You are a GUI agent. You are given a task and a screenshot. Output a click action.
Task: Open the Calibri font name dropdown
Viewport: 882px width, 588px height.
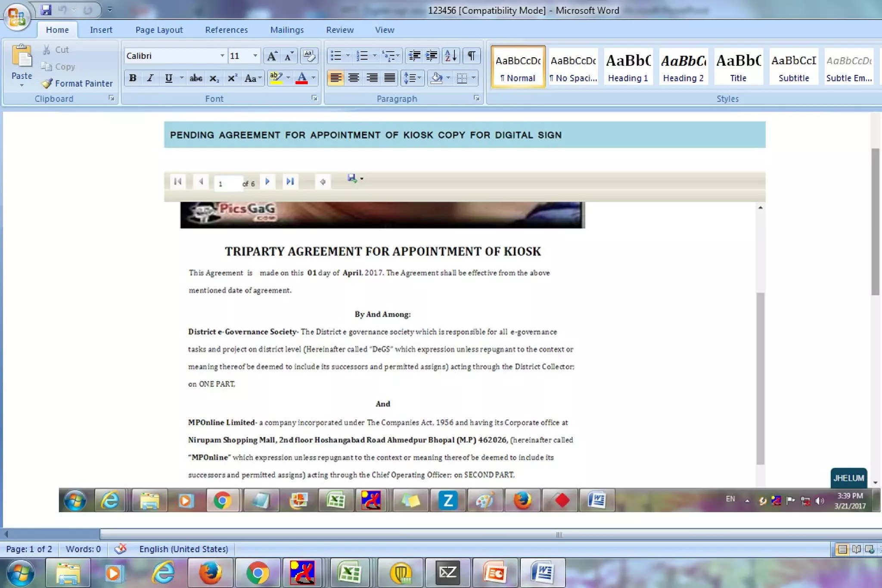pos(222,56)
